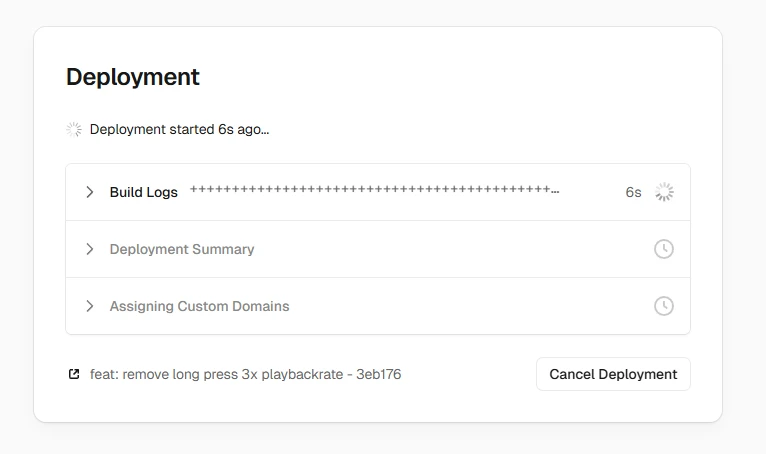766x454 pixels.
Task: Select the Assigning Custom Domains label
Action: 199,306
